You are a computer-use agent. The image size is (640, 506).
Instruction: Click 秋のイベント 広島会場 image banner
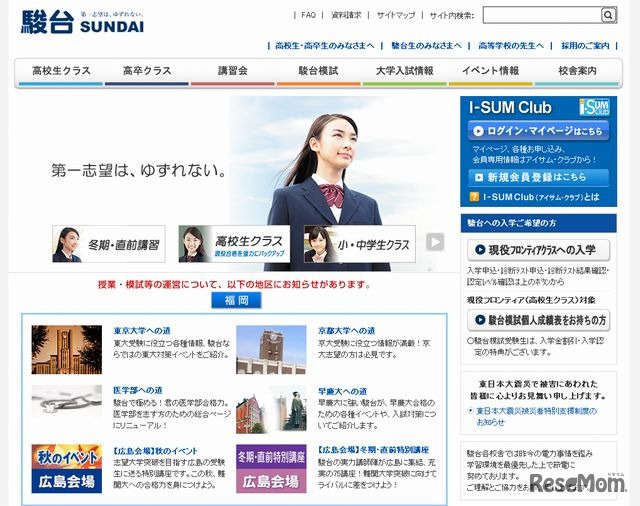tap(67, 469)
